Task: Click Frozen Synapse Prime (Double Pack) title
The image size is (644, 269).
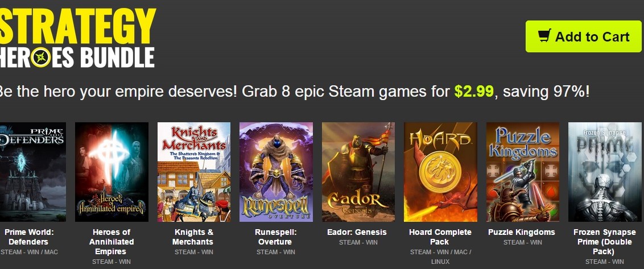Action: (605, 242)
